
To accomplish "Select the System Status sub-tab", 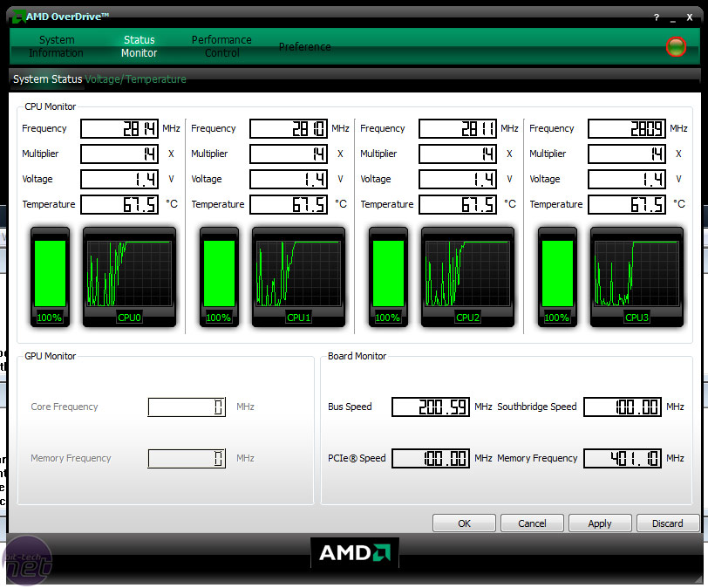I will click(x=47, y=79).
